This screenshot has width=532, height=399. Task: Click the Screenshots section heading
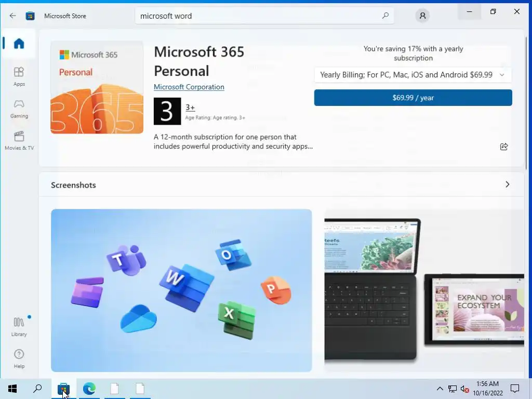tap(73, 185)
